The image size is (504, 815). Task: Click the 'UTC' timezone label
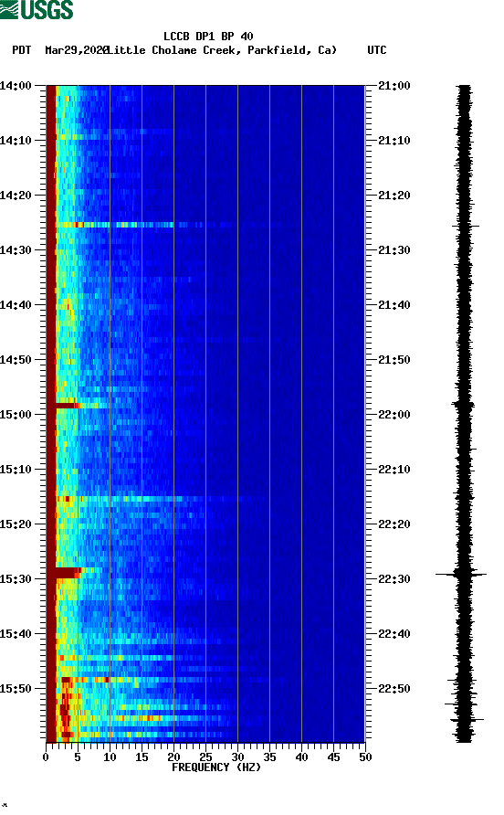tap(377, 50)
